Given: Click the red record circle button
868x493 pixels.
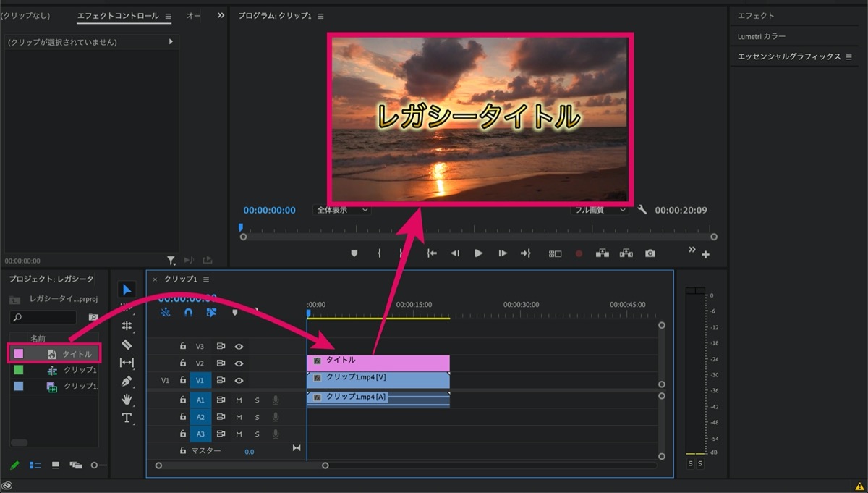Looking at the screenshot, I should 579,253.
